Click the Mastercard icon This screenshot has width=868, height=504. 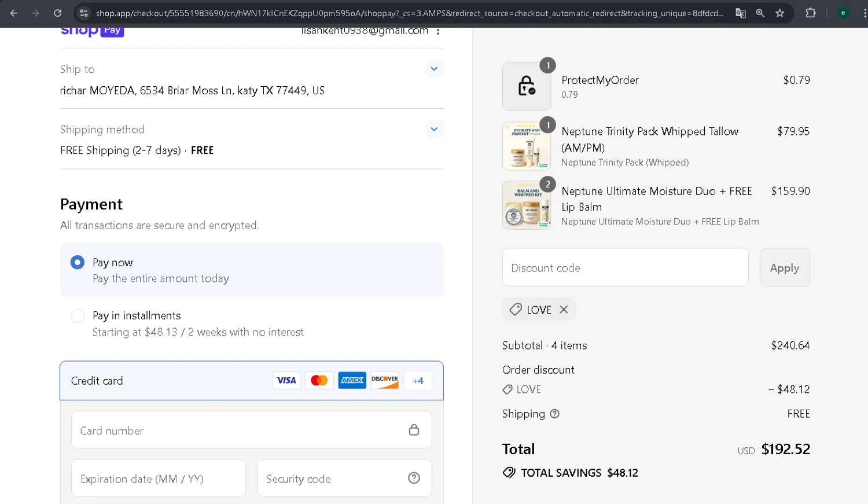(319, 380)
